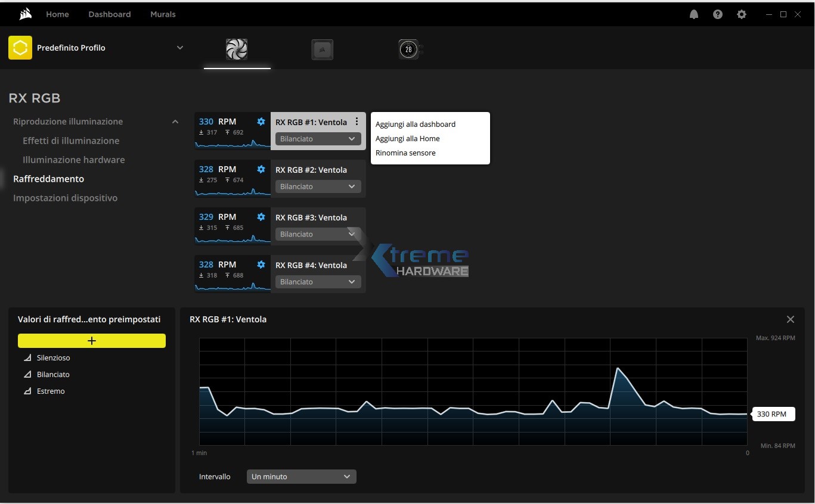Choose Rinomina sensore from context menu
The image size is (815, 504).
[x=405, y=153]
